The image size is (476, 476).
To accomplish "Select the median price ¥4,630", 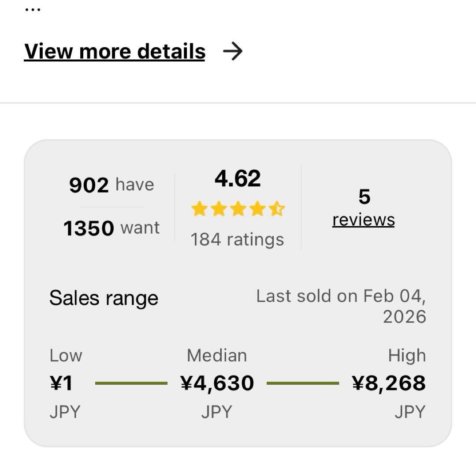I will pyautogui.click(x=217, y=383).
